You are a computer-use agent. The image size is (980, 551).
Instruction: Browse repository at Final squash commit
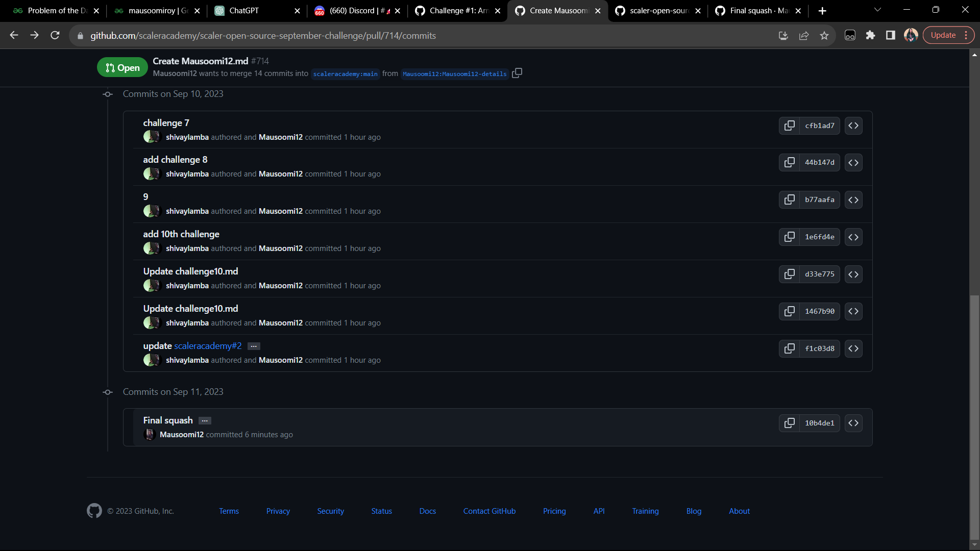click(x=853, y=423)
